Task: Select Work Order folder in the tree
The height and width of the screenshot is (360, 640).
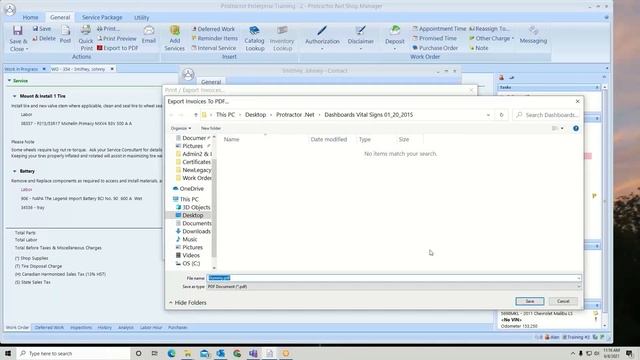Action: tap(193, 178)
